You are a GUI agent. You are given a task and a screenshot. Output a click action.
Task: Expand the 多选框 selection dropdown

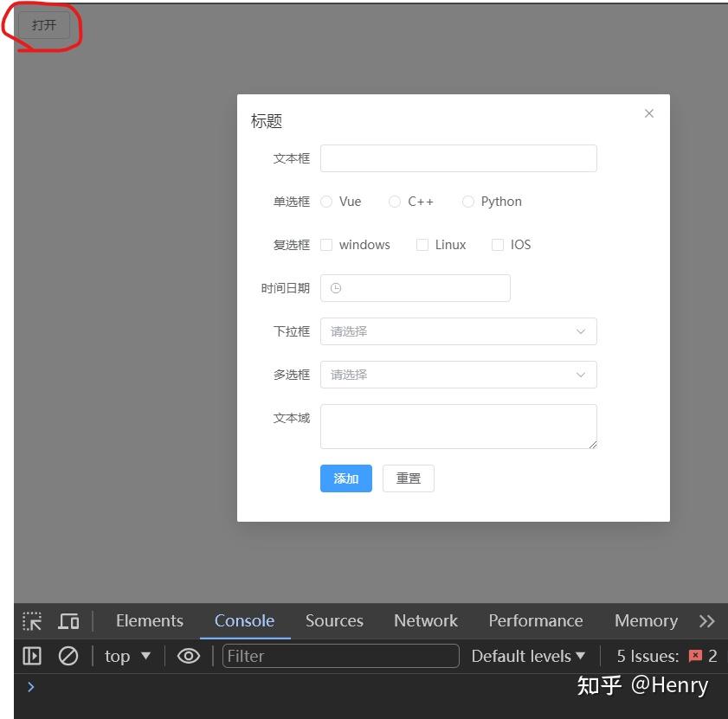click(x=458, y=375)
